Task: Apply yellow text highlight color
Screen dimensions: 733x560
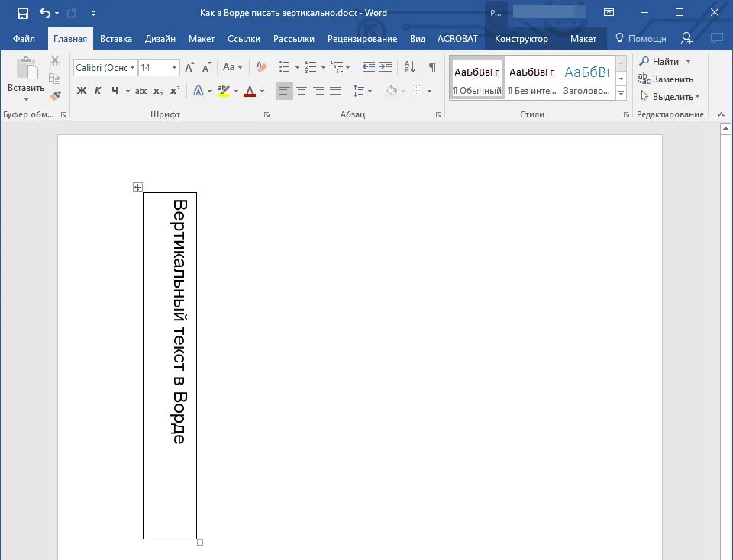Action: click(x=224, y=91)
